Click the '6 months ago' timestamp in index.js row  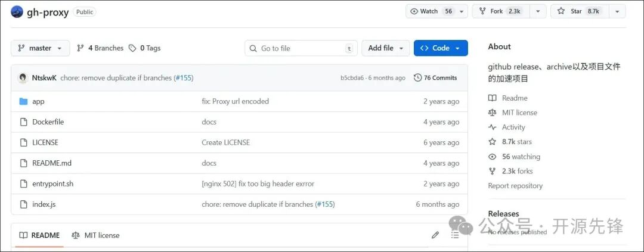pos(438,204)
